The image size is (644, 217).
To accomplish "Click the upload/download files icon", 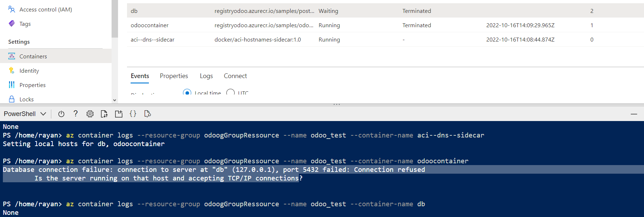I will (104, 114).
